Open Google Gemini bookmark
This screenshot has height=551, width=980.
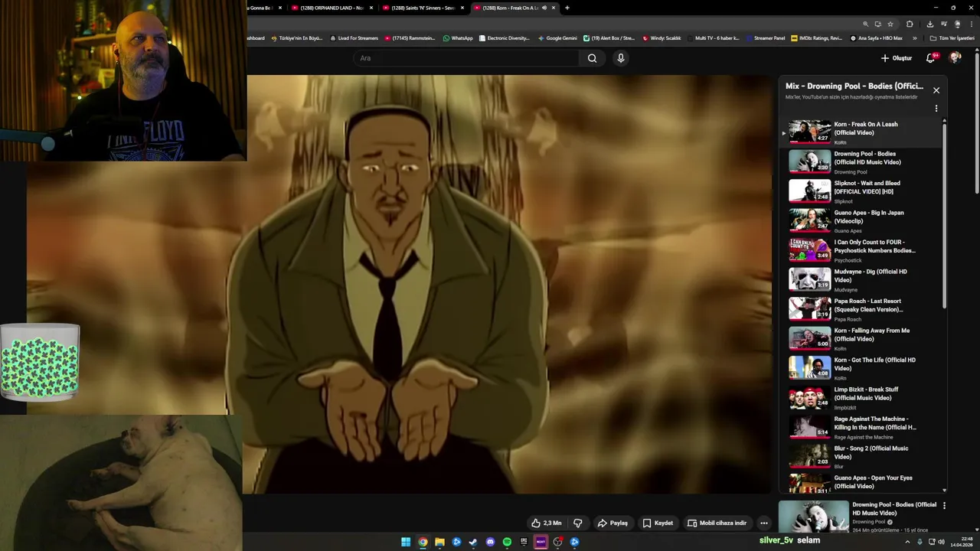pos(557,38)
